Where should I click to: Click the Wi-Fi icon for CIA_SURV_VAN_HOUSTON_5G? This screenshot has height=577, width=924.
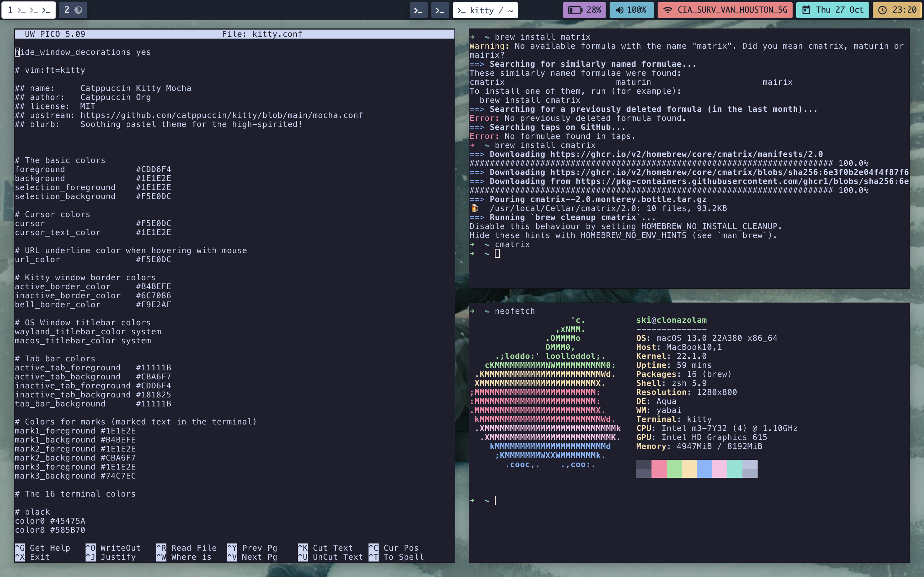coord(668,10)
